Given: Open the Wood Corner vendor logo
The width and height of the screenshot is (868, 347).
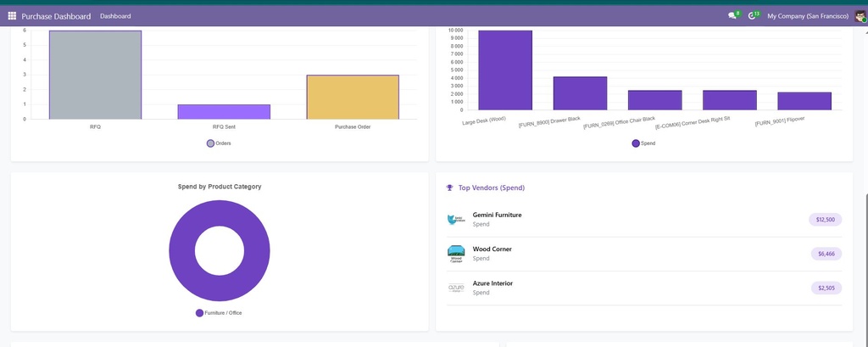Looking at the screenshot, I should 456,254.
